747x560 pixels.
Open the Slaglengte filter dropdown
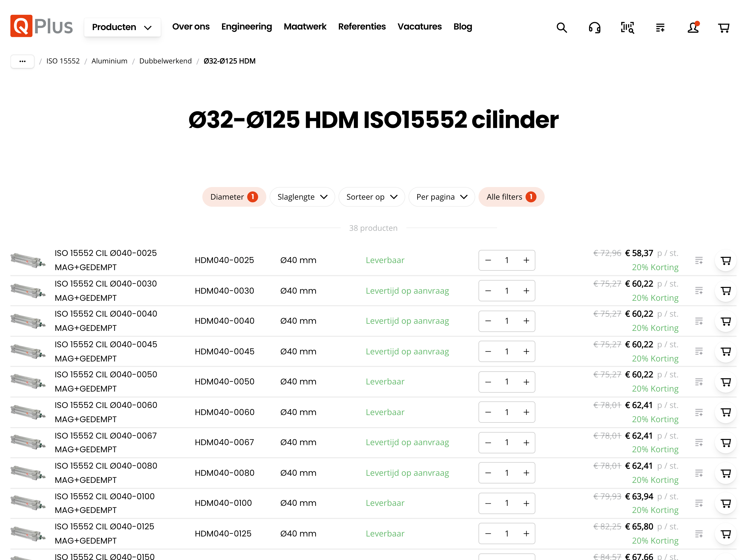coord(302,197)
